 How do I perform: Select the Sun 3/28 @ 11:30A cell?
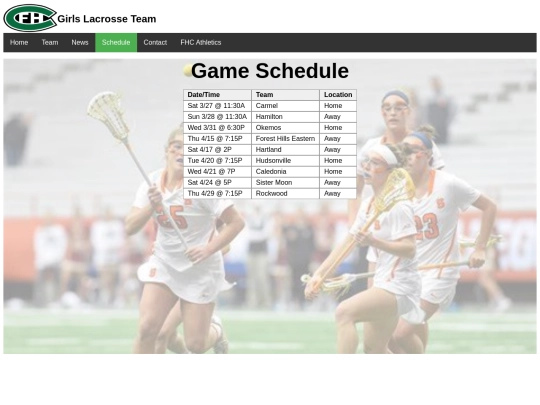click(217, 117)
